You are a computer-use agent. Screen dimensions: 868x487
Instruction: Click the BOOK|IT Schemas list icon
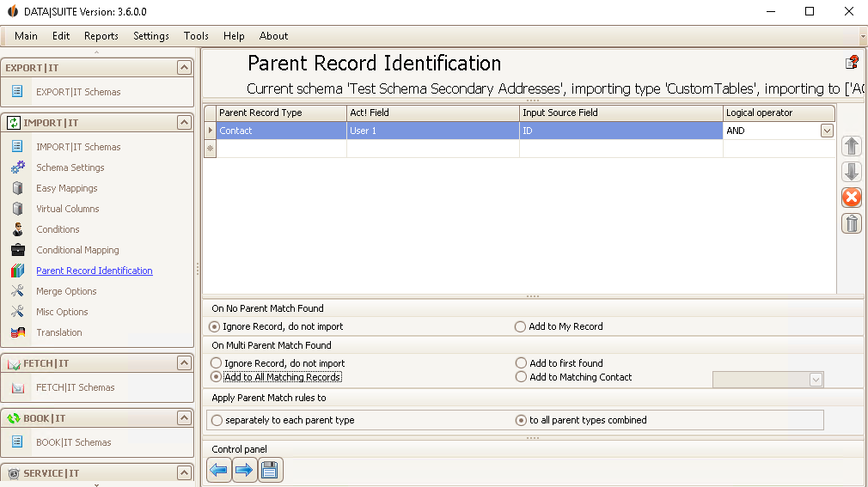pyautogui.click(x=17, y=441)
